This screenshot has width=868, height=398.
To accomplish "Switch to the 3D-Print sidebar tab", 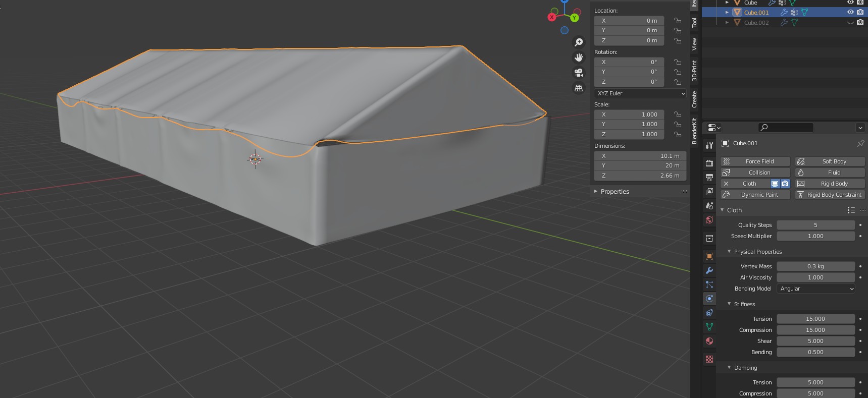I will (694, 71).
